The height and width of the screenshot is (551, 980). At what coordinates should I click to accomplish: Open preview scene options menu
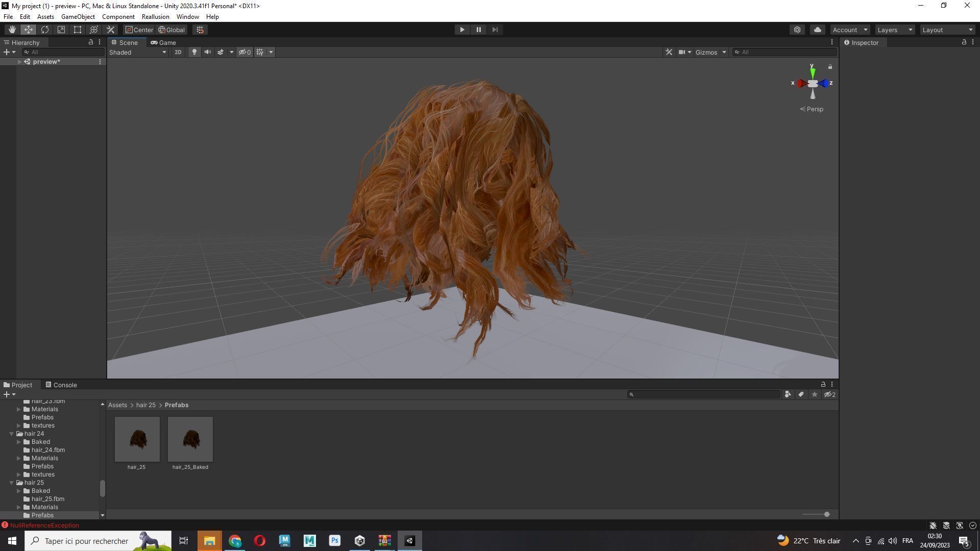[x=100, y=62]
